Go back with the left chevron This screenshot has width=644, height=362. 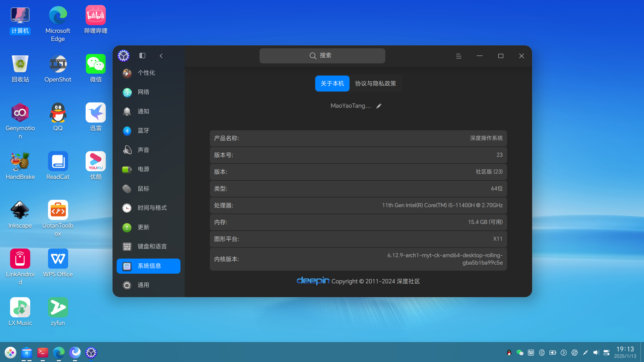coord(161,56)
